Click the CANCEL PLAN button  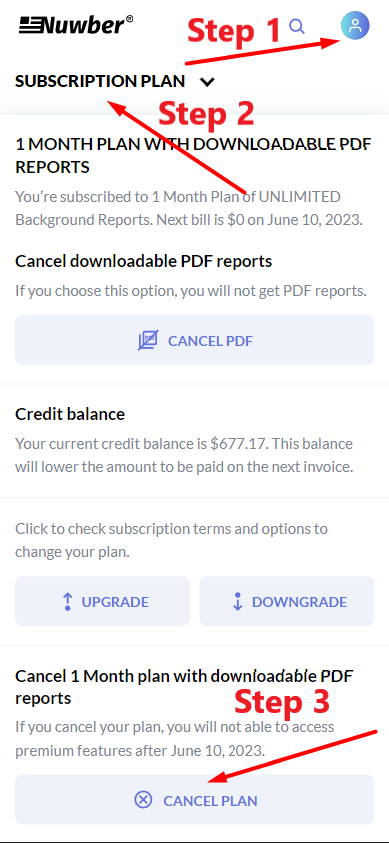(194, 799)
